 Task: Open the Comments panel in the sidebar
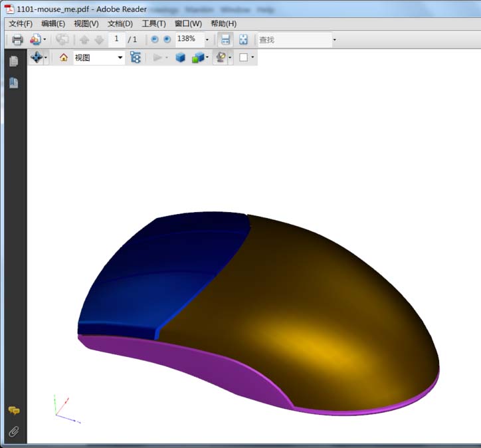(13, 411)
